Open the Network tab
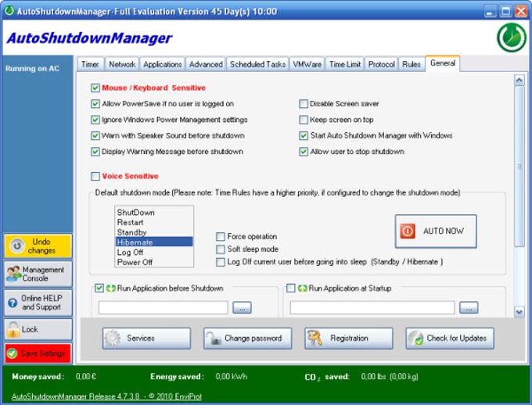 tap(122, 64)
